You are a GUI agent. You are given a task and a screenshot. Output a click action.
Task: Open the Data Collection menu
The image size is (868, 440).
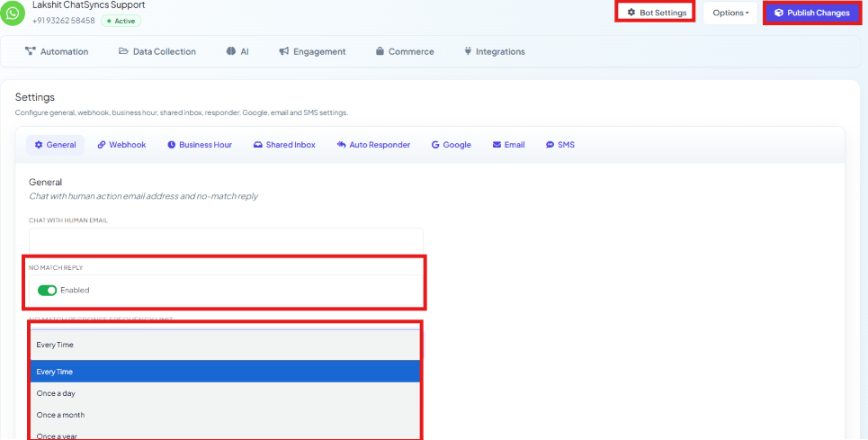[157, 51]
